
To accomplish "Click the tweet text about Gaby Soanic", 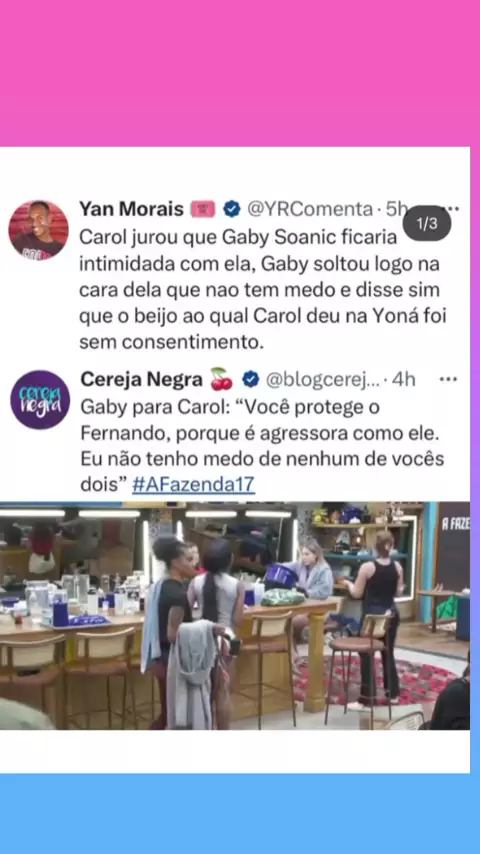I will click(262, 290).
